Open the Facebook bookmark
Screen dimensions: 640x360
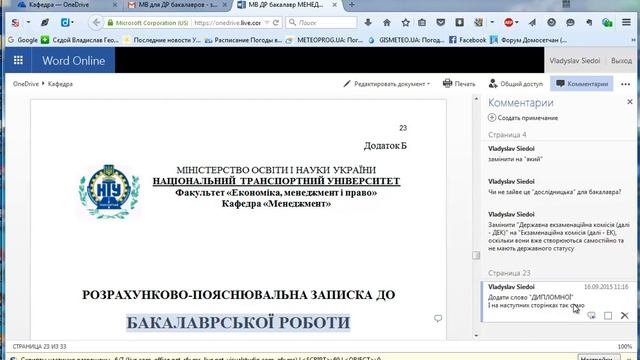coord(468,40)
